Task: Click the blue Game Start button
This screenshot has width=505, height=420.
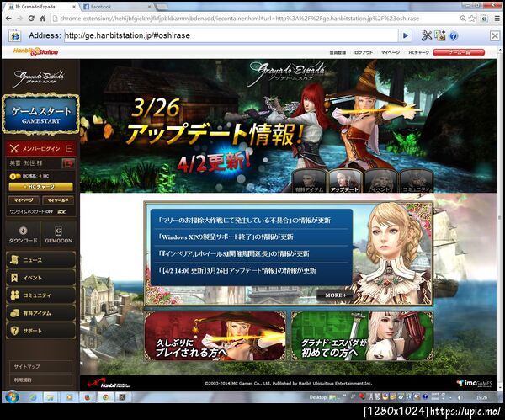Action: [40, 114]
